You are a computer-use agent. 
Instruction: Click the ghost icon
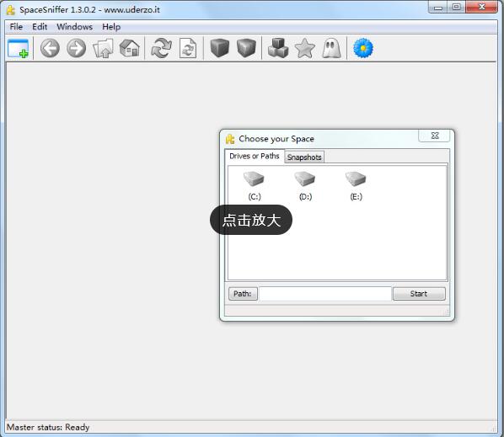coord(331,48)
